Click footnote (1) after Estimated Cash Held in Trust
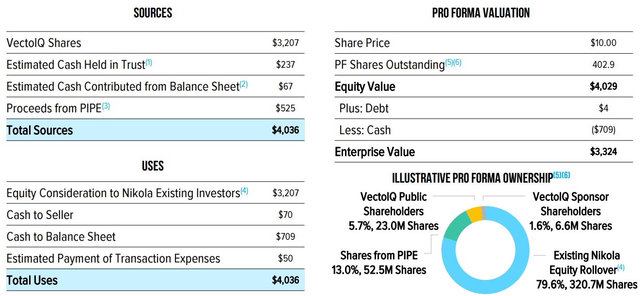 tap(149, 62)
